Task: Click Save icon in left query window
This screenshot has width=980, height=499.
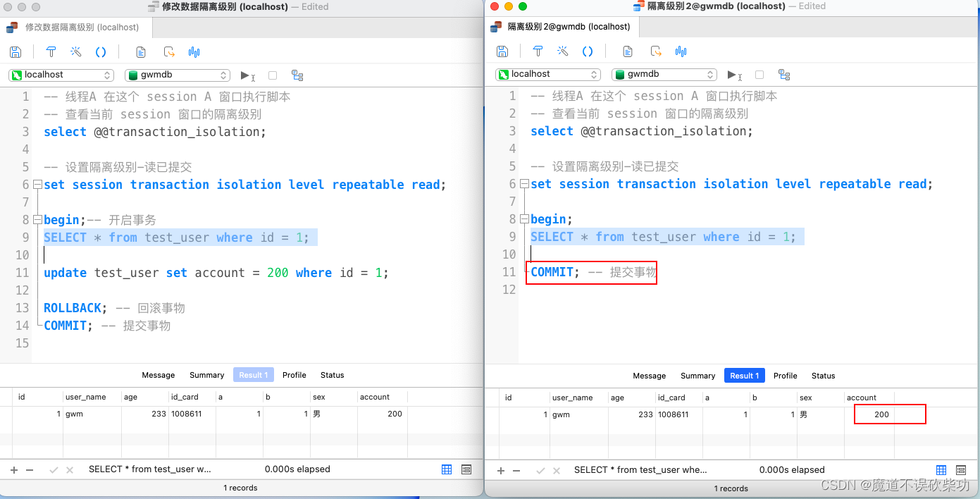Action: [15, 51]
